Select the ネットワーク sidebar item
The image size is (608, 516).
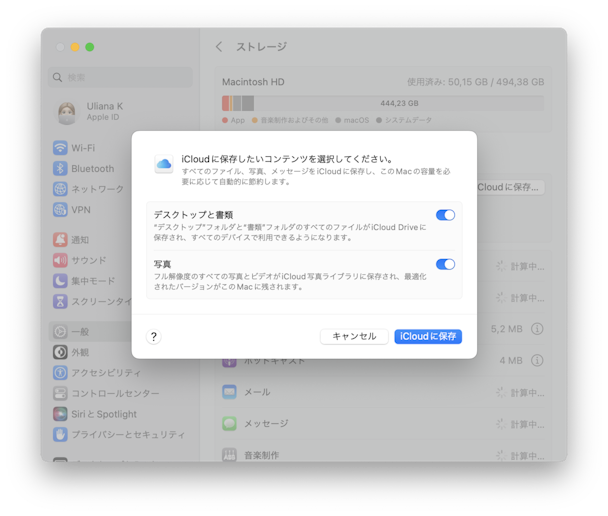click(89, 189)
